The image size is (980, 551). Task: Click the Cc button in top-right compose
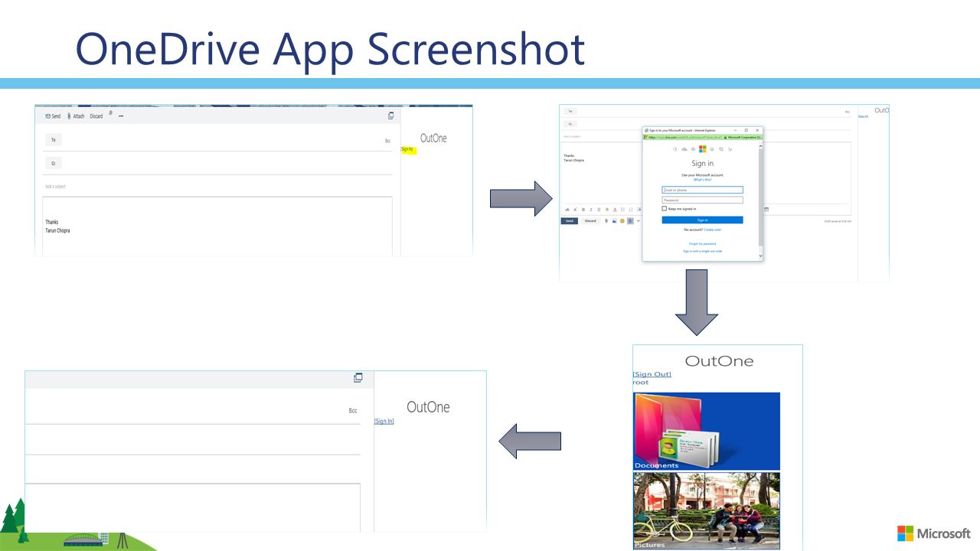point(570,124)
